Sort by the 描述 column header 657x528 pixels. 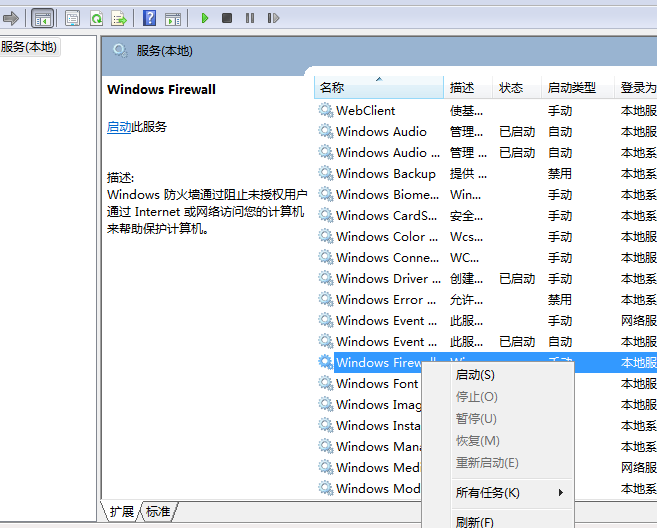click(x=468, y=88)
